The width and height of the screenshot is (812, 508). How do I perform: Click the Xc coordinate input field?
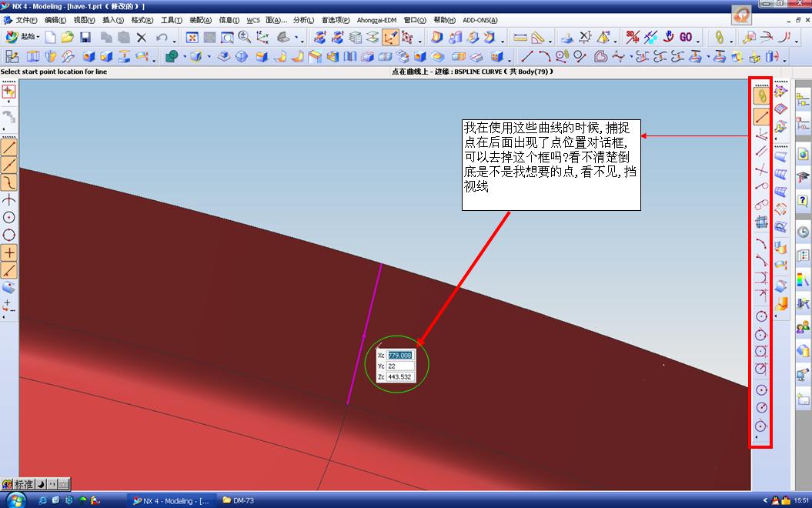click(x=400, y=356)
